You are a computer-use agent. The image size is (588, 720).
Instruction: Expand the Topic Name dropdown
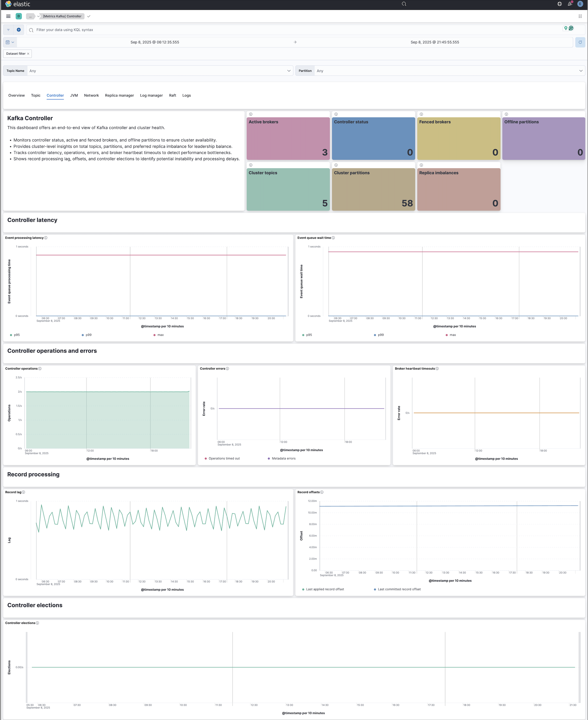(159, 71)
